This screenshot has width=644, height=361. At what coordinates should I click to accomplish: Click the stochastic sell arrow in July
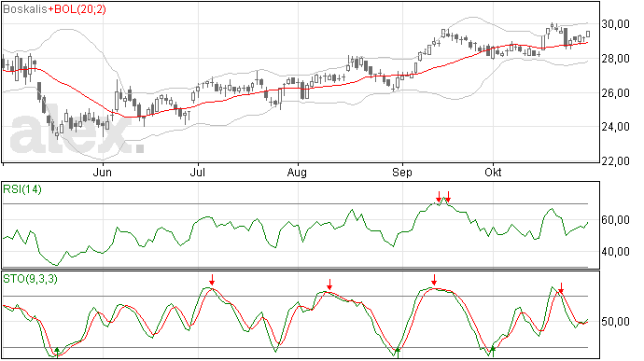(212, 280)
